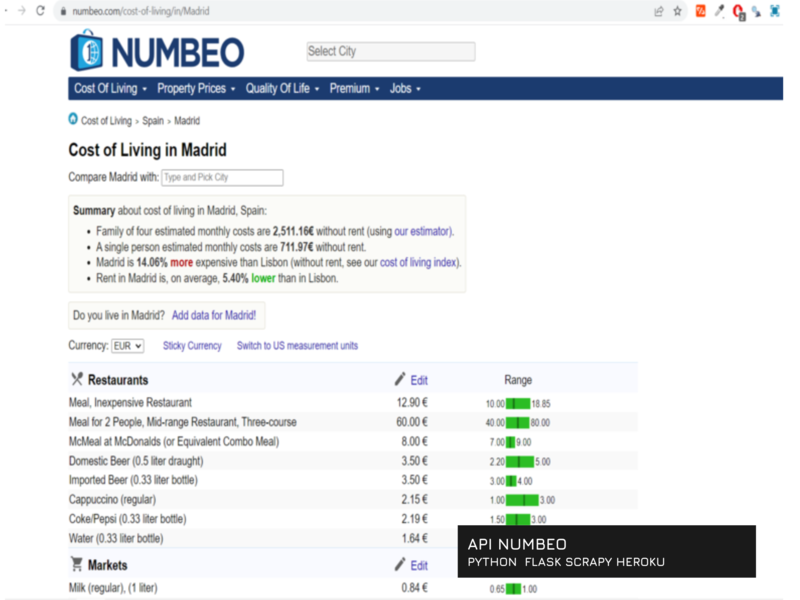The image size is (800, 600).
Task: Click 'Add data for Madrid!' link
Action: click(214, 315)
